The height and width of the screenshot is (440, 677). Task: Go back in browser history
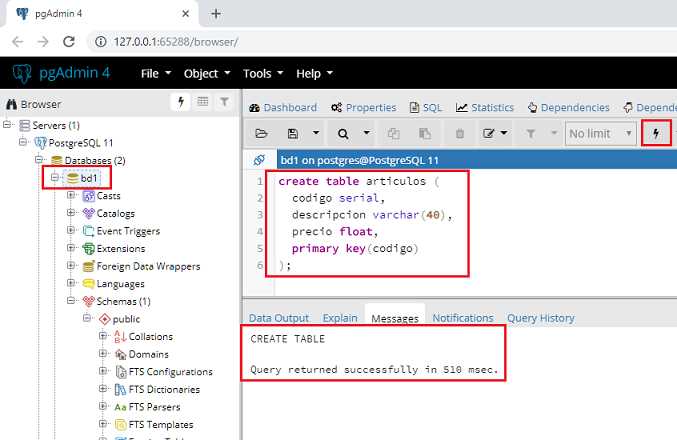[18, 41]
